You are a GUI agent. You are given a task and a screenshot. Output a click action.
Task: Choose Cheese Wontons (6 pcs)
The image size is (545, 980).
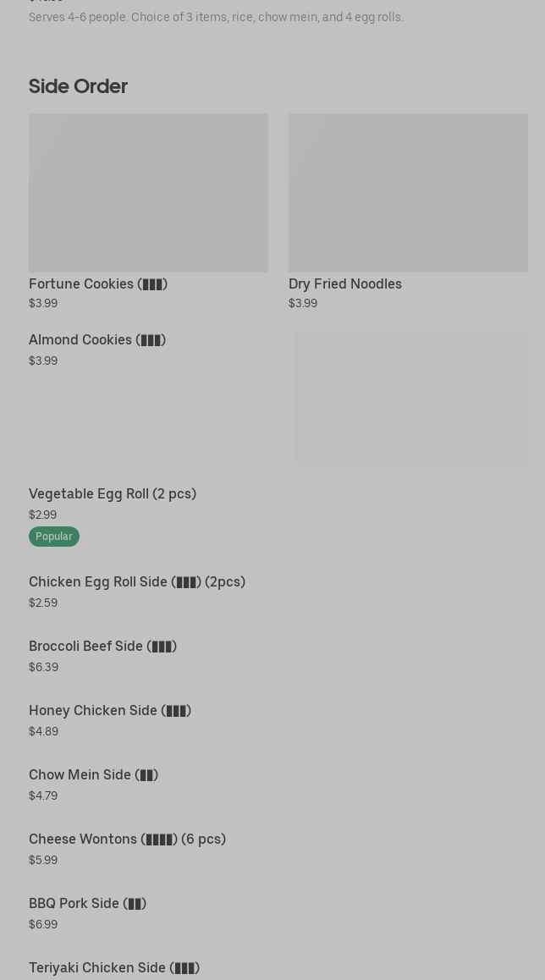click(127, 839)
